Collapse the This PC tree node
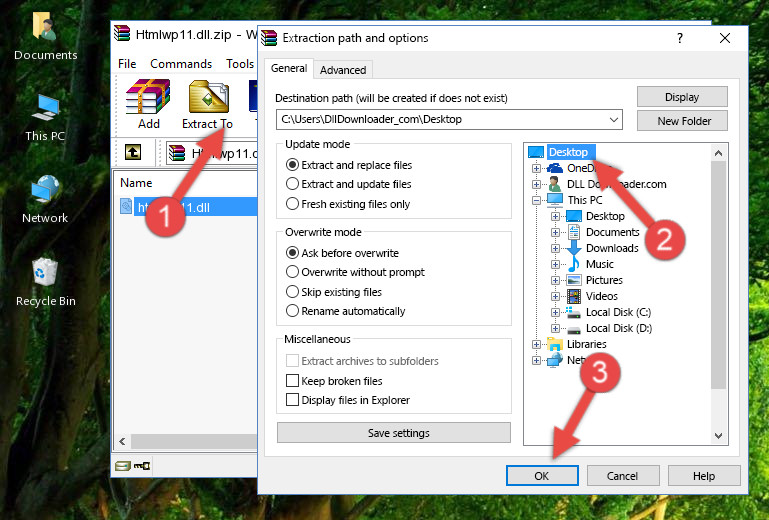Viewport: 769px width, 520px height. (x=536, y=200)
